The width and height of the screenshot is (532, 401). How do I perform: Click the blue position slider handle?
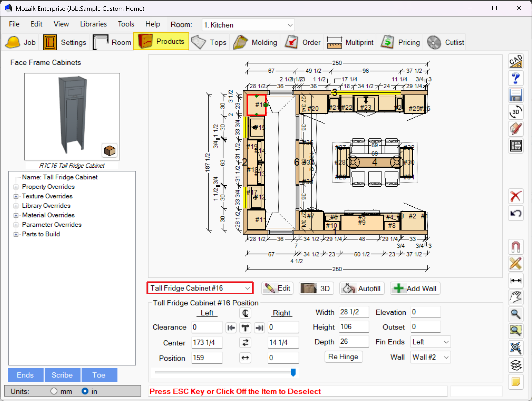coord(293,372)
